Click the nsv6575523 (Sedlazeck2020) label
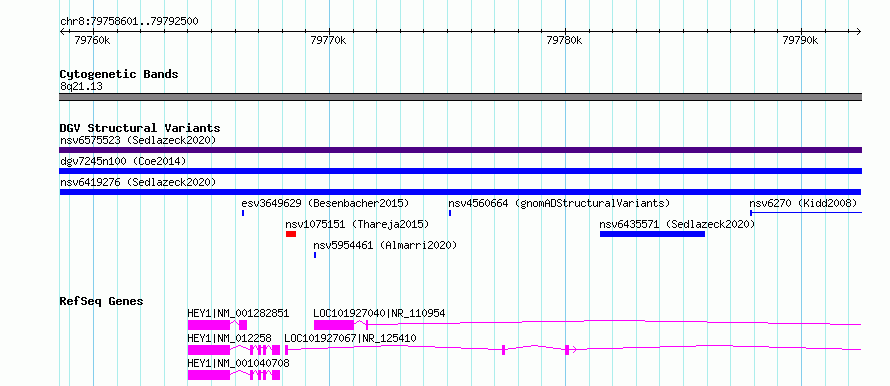 [138, 140]
